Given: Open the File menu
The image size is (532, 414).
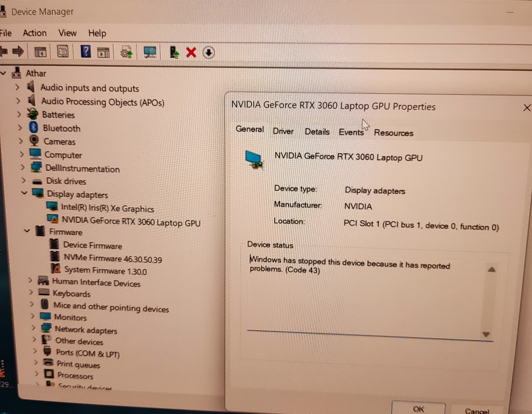Looking at the screenshot, I should pyautogui.click(x=6, y=33).
